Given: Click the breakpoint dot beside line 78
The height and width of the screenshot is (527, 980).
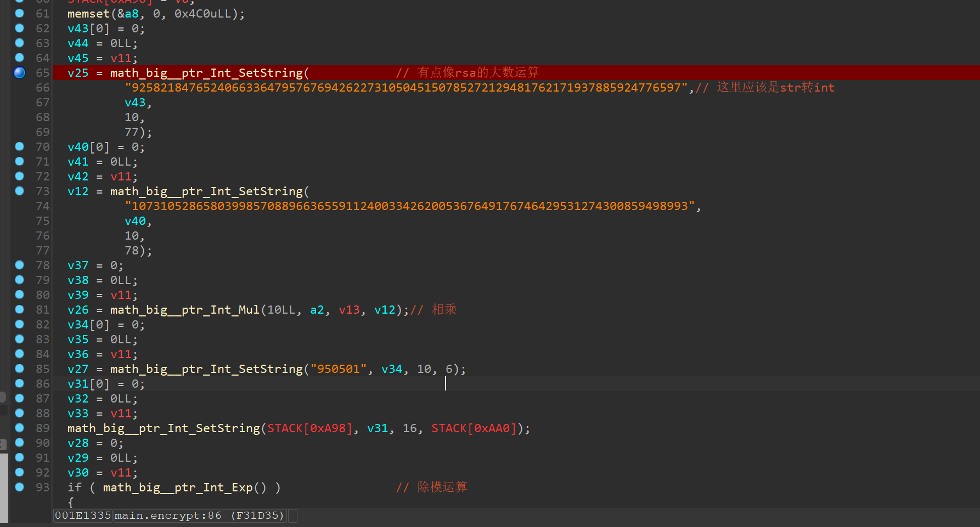Looking at the screenshot, I should [x=19, y=265].
